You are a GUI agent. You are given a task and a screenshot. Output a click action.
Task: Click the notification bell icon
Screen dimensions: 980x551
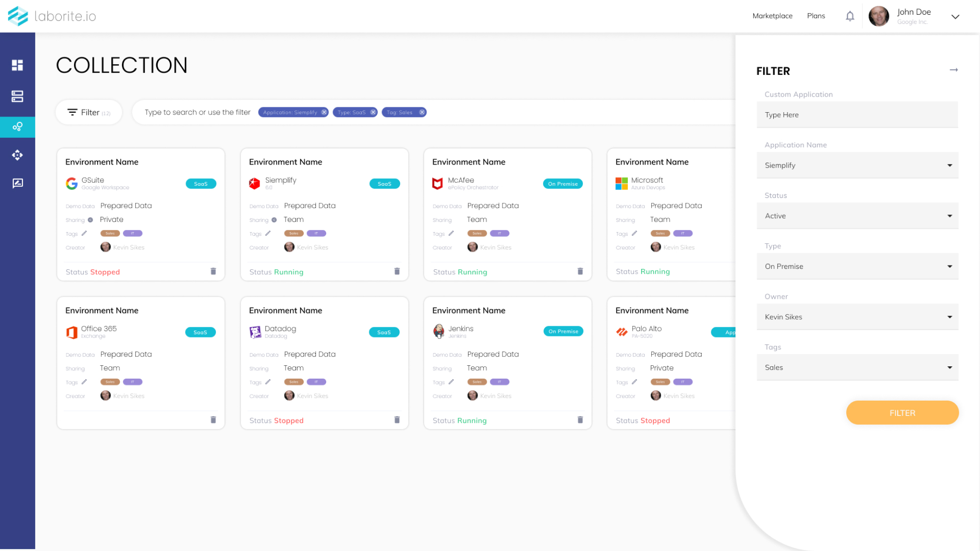pyautogui.click(x=850, y=16)
